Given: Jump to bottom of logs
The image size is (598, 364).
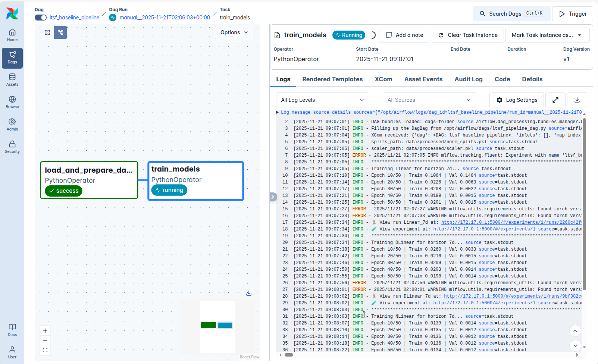Looking at the screenshot, I should coord(575,346).
